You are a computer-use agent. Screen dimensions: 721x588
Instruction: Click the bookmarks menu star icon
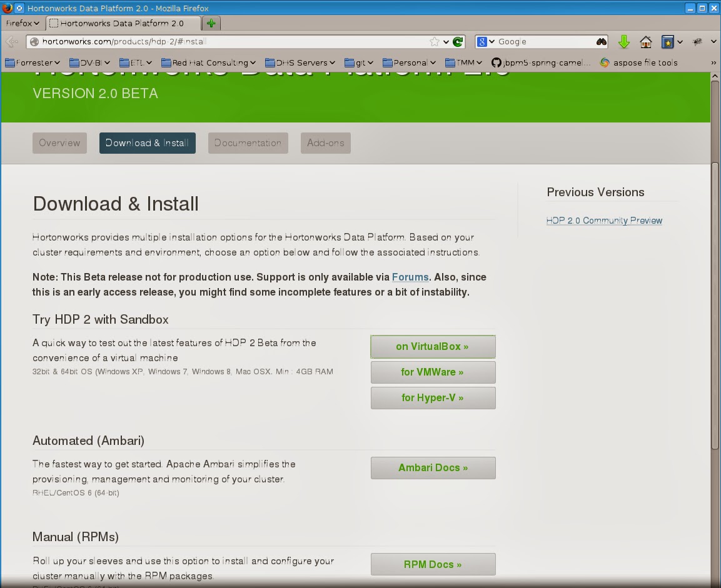668,42
